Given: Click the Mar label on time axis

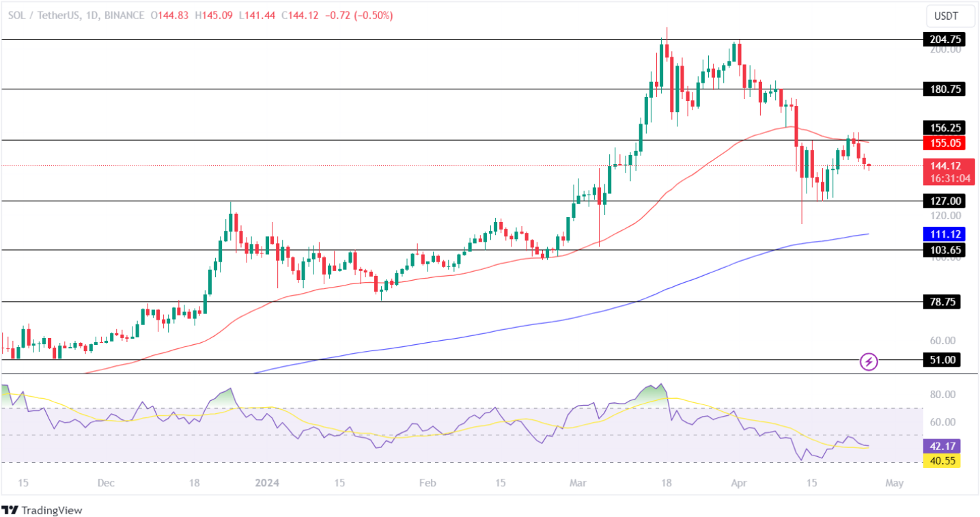Looking at the screenshot, I should [x=578, y=483].
